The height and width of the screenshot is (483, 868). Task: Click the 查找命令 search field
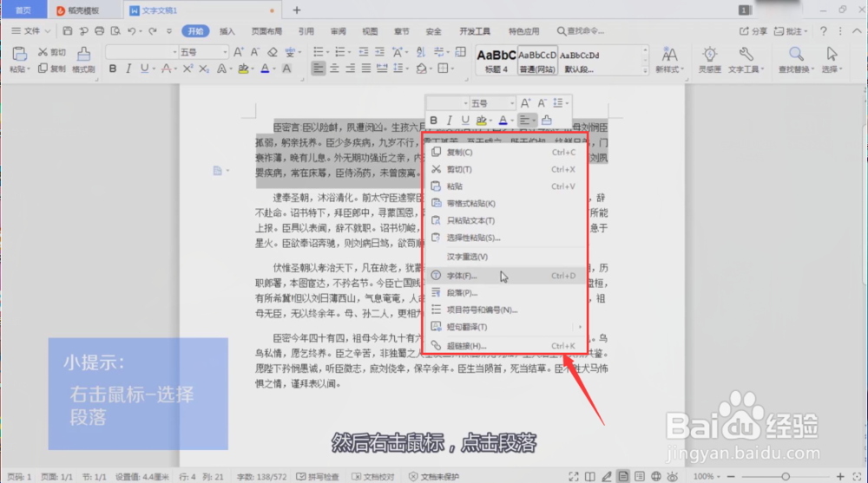581,31
